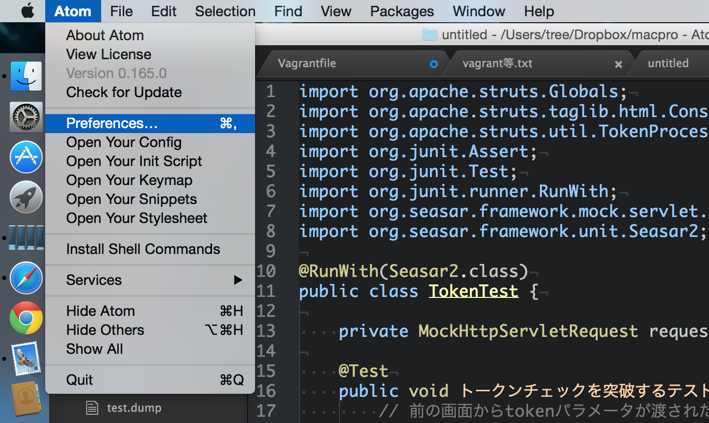Click 'org.junit.runner.RunWith' import text

click(488, 191)
